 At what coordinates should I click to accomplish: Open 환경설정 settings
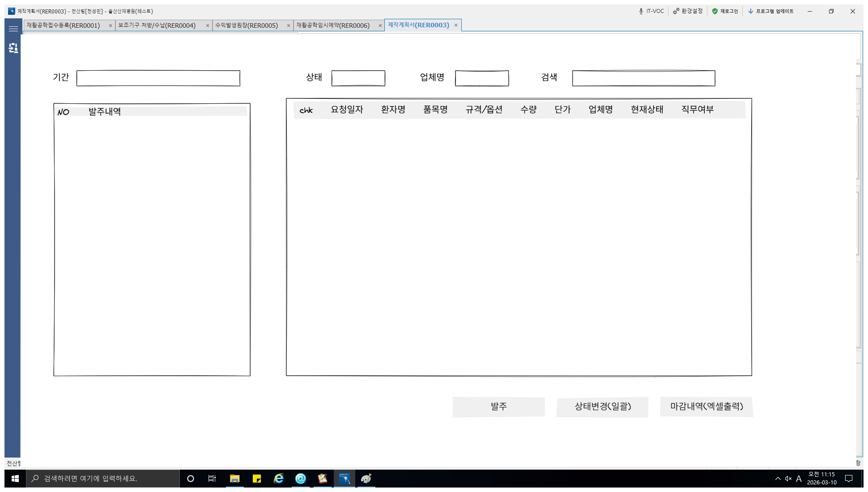point(688,11)
